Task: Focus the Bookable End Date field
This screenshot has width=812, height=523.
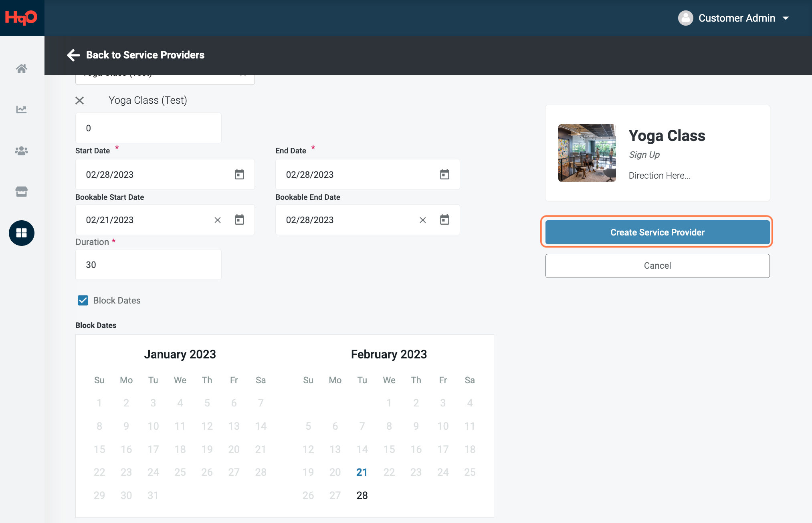Action: 367,220
